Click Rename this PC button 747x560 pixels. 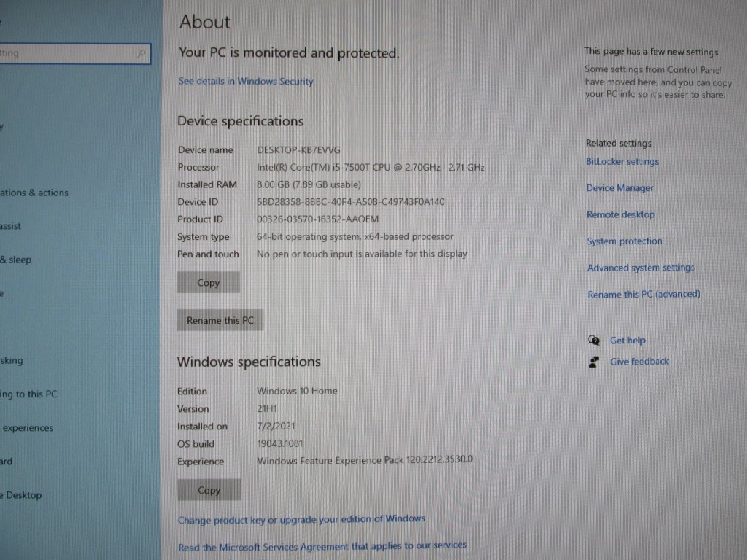click(x=220, y=320)
